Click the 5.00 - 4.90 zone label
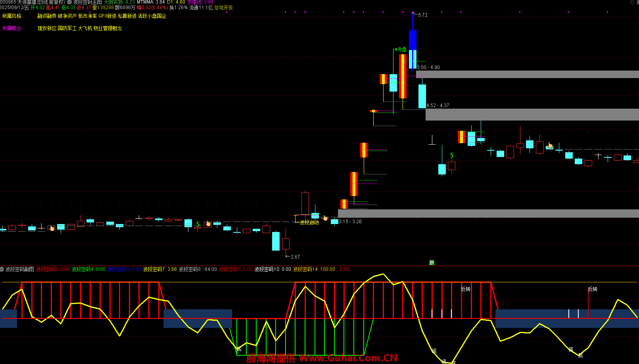Screen dimensions: 639x364 428,67
